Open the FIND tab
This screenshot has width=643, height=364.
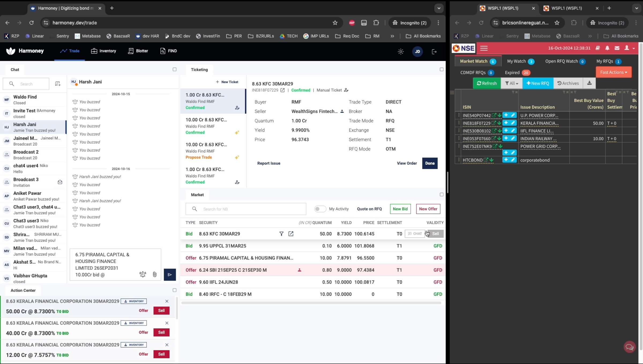click(169, 51)
